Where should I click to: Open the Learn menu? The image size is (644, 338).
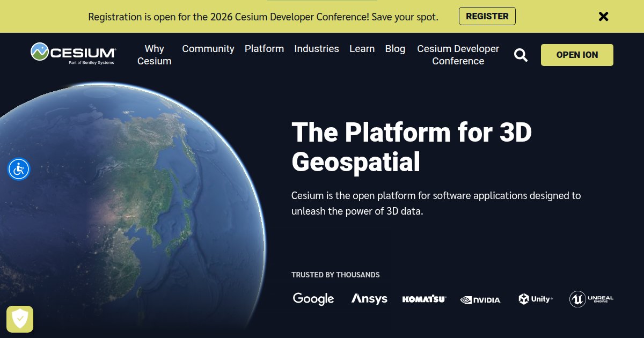(x=362, y=49)
